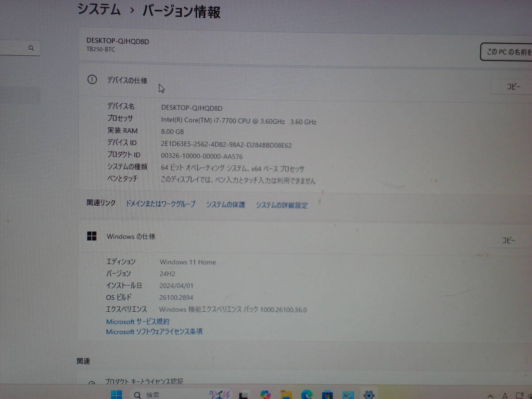Open システムの保護 link
Screen dimensions: 532x399
coord(226,204)
